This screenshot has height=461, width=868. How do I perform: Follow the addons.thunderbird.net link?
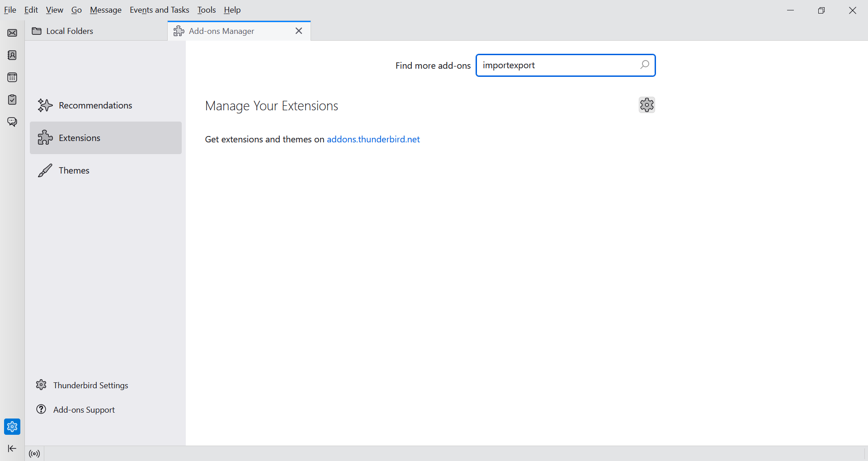point(373,139)
